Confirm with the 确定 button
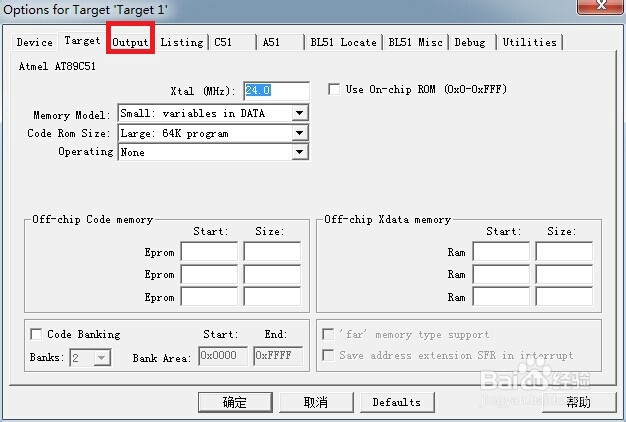Image resolution: width=626 pixels, height=422 pixels. click(x=235, y=402)
